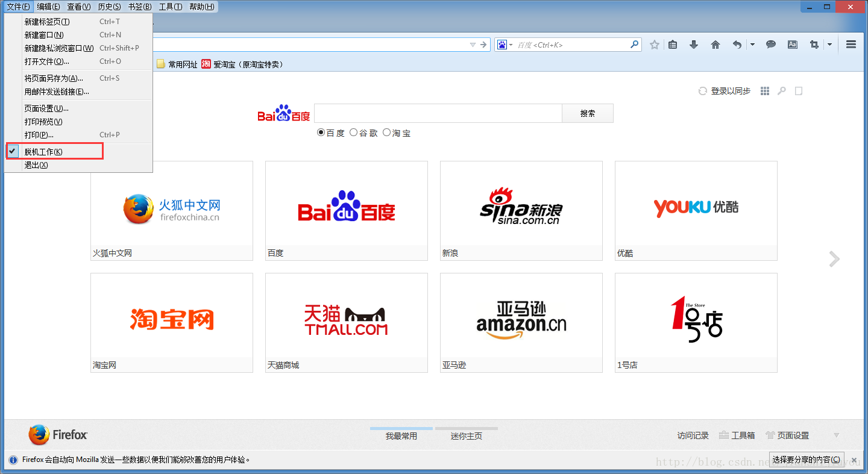The width and height of the screenshot is (868, 474).
Task: Open 查看 menu
Action: click(x=79, y=7)
